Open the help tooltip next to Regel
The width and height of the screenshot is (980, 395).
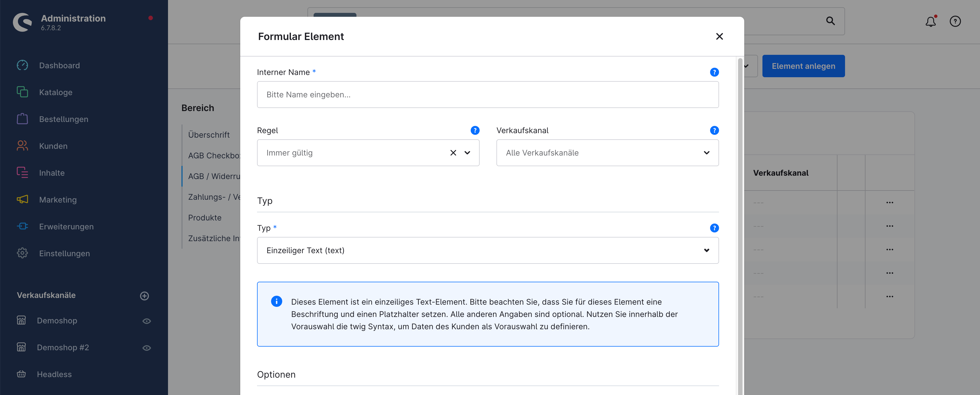(x=475, y=130)
